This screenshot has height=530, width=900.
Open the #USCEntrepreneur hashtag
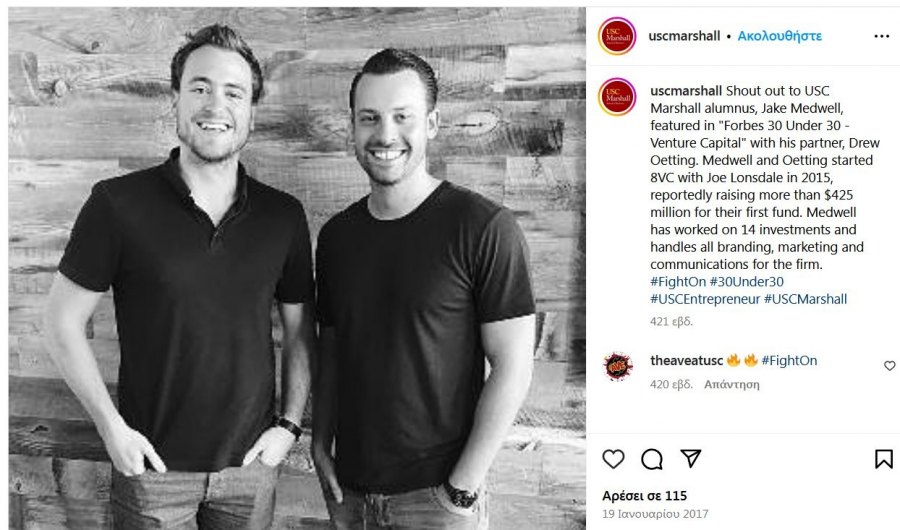click(x=705, y=299)
